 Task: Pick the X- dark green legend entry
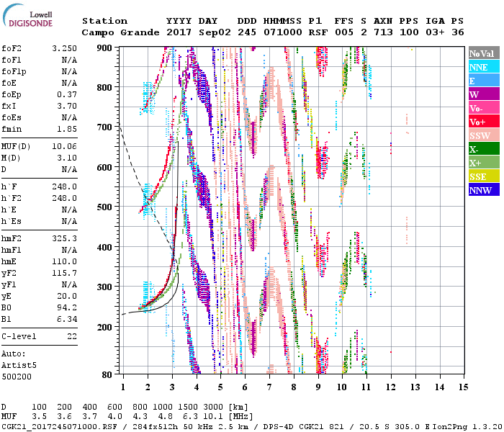[x=481, y=150]
